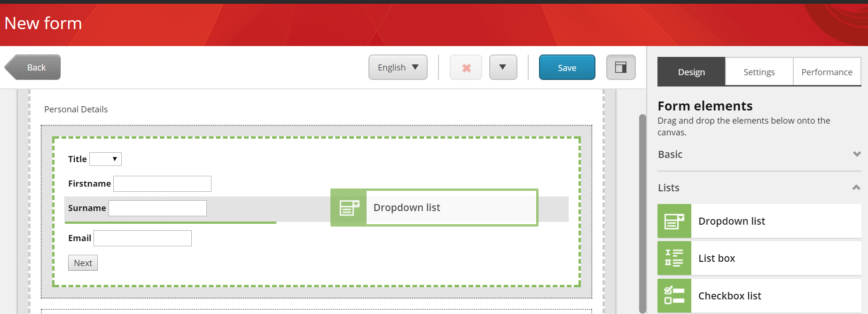This screenshot has height=314, width=868.
Task: Click the Checkbox list element icon
Action: (674, 296)
